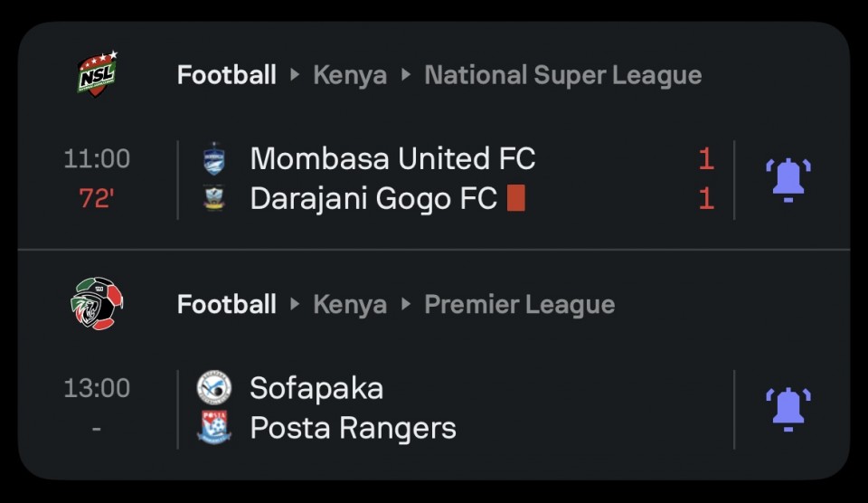The width and height of the screenshot is (868, 503).
Task: Toggle notification bell for Sofapaka match
Action: click(788, 409)
